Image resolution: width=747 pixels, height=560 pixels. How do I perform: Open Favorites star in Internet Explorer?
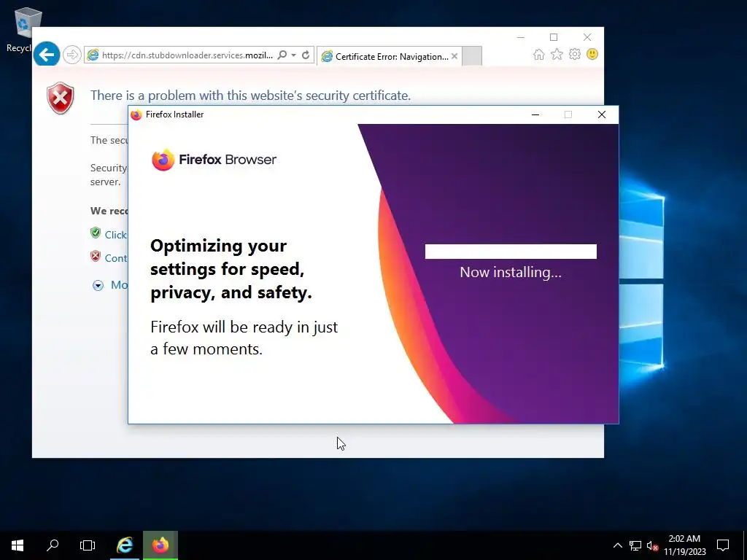pos(557,54)
